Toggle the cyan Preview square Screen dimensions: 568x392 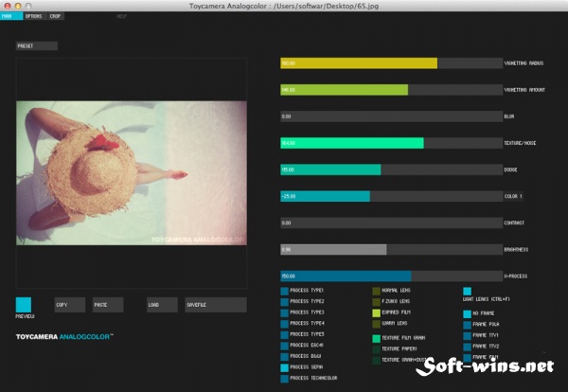24,305
